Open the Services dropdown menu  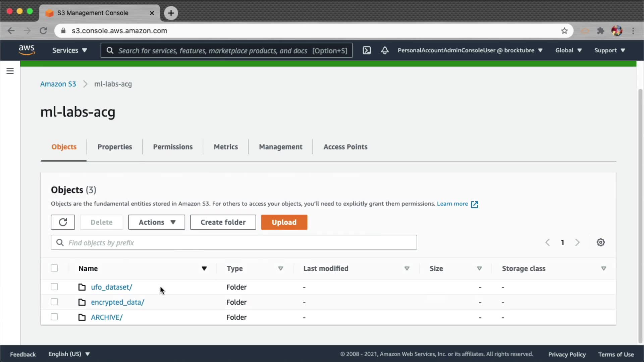pos(69,50)
